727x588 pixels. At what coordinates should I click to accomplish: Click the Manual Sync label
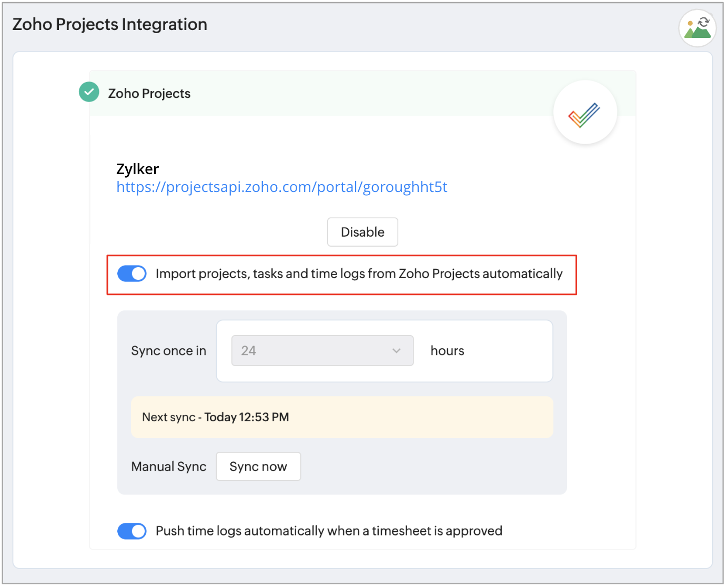[x=169, y=467]
